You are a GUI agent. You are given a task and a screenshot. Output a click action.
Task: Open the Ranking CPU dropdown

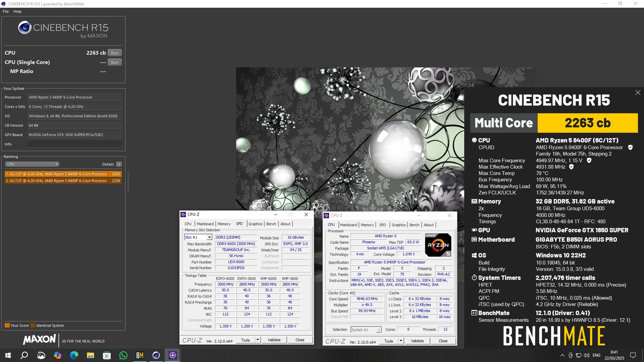[32, 164]
